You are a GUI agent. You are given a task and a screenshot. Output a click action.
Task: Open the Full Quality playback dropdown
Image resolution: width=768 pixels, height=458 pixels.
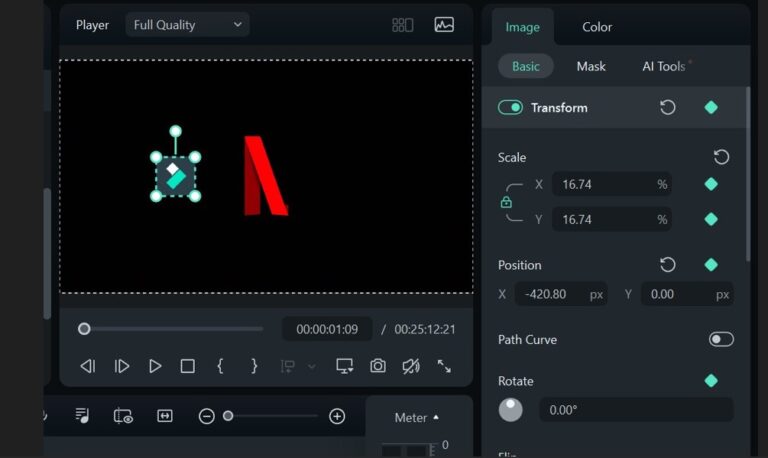click(x=187, y=24)
